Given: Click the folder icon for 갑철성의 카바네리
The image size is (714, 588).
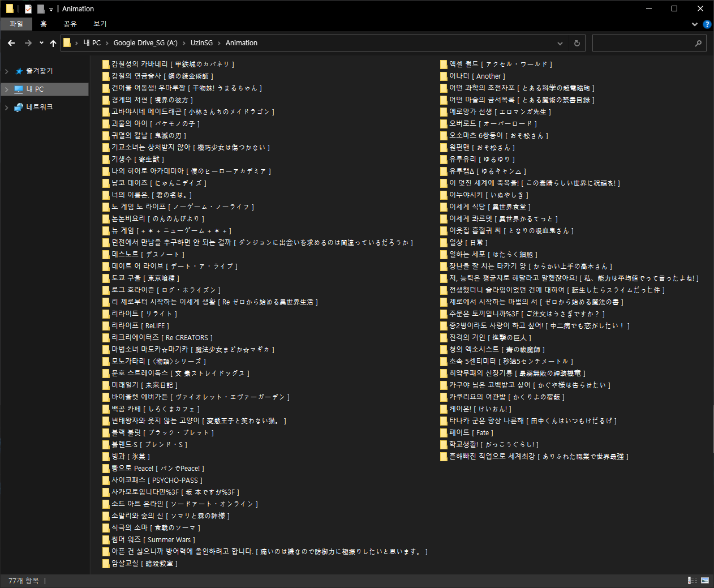Looking at the screenshot, I should point(106,65).
